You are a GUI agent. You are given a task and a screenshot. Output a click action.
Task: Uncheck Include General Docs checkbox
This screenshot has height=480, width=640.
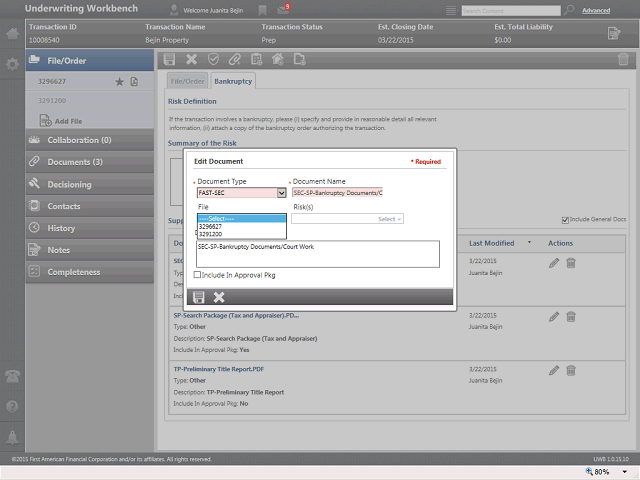pyautogui.click(x=565, y=220)
